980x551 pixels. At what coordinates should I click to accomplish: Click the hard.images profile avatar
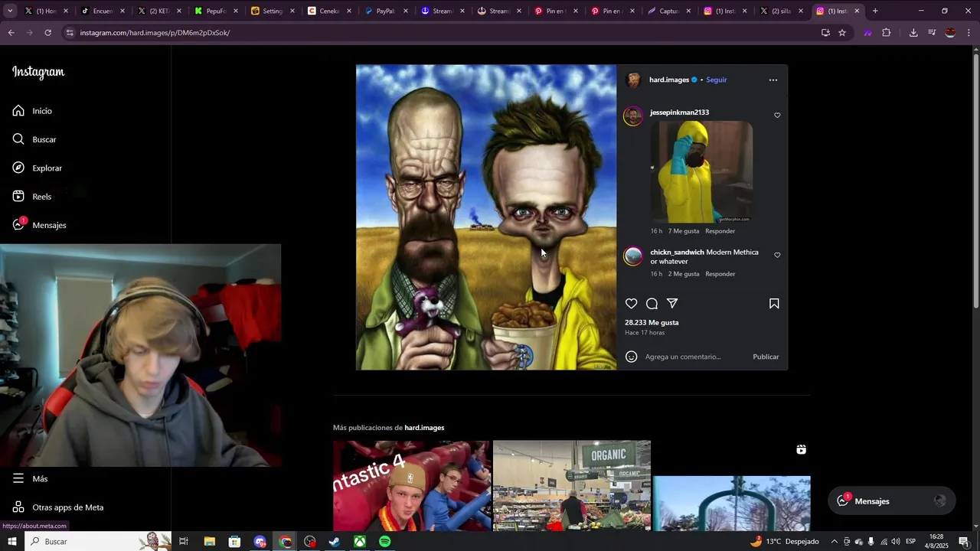633,80
